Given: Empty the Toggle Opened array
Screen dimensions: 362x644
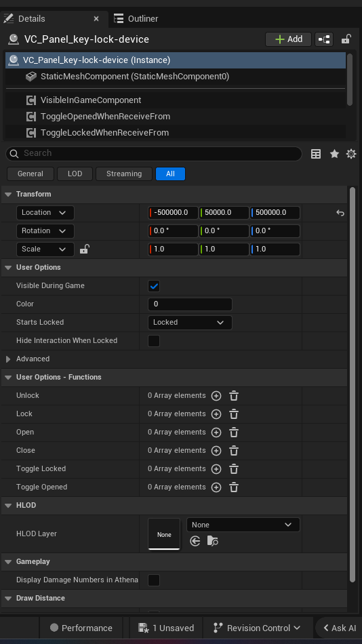Looking at the screenshot, I should tap(234, 487).
